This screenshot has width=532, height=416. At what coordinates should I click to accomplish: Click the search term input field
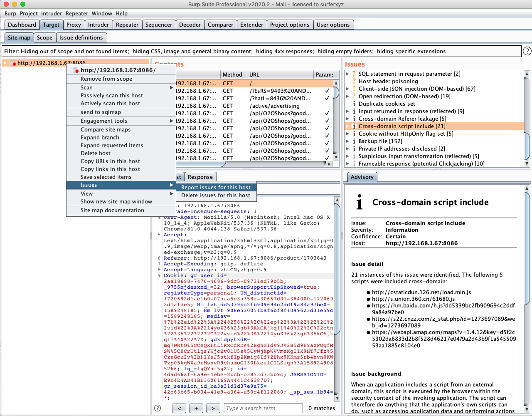coord(263,408)
